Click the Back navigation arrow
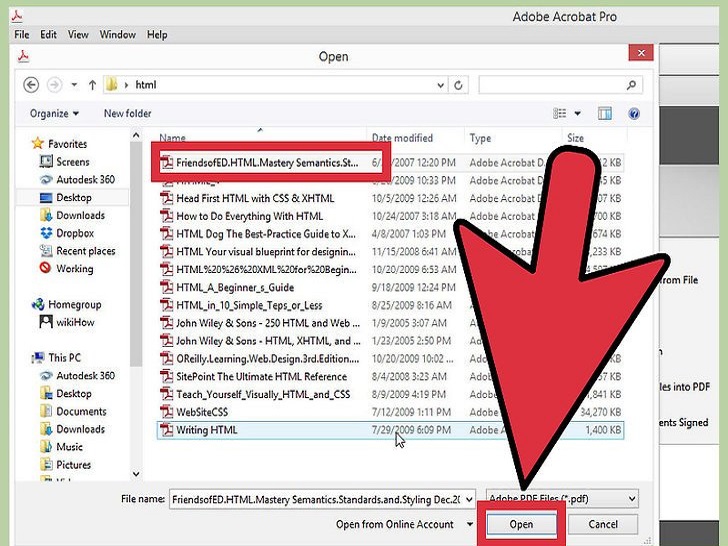Viewport: 728px width, 546px height. [31, 85]
